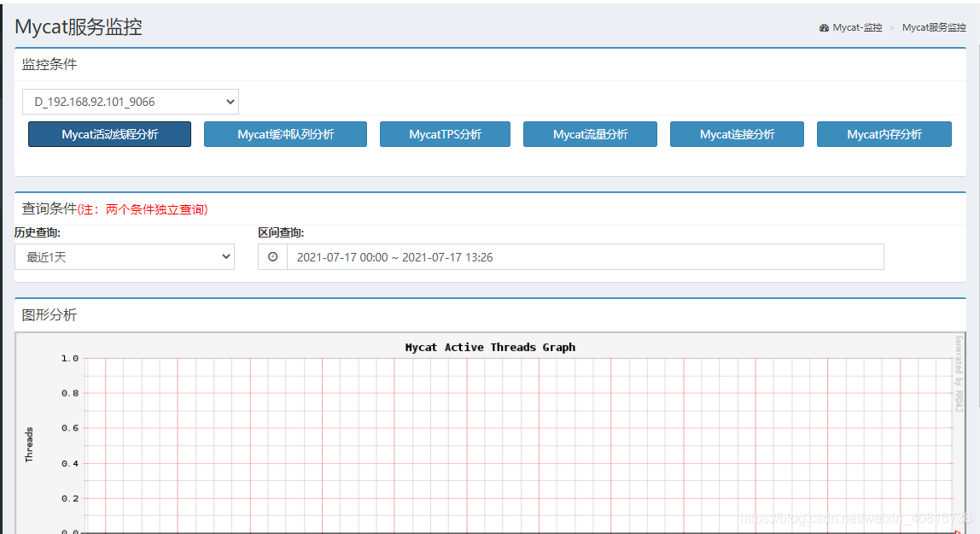Click the 历史查询 label
This screenshot has height=534, width=980.
pos(38,232)
